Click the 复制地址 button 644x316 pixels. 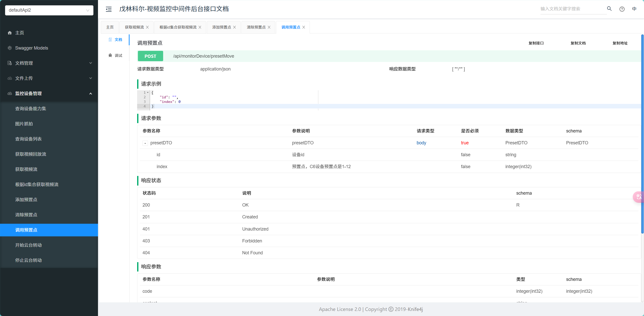[620, 43]
